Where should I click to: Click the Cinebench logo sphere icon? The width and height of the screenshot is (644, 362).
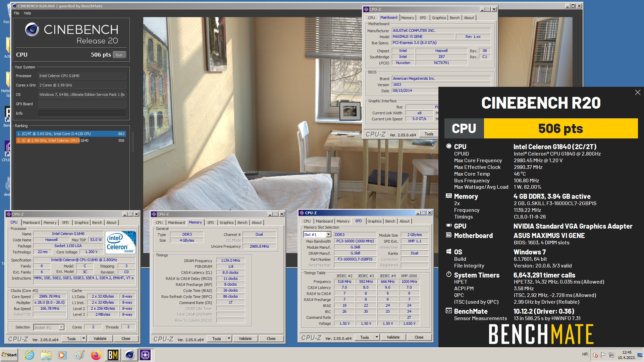coord(32,30)
